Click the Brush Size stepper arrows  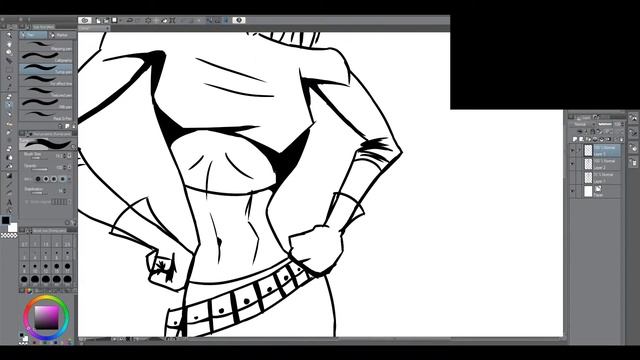[65, 156]
